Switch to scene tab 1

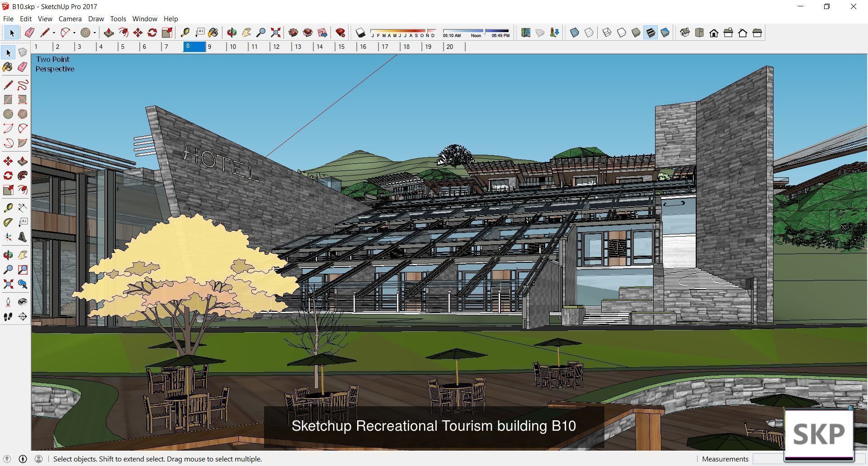tap(42, 47)
